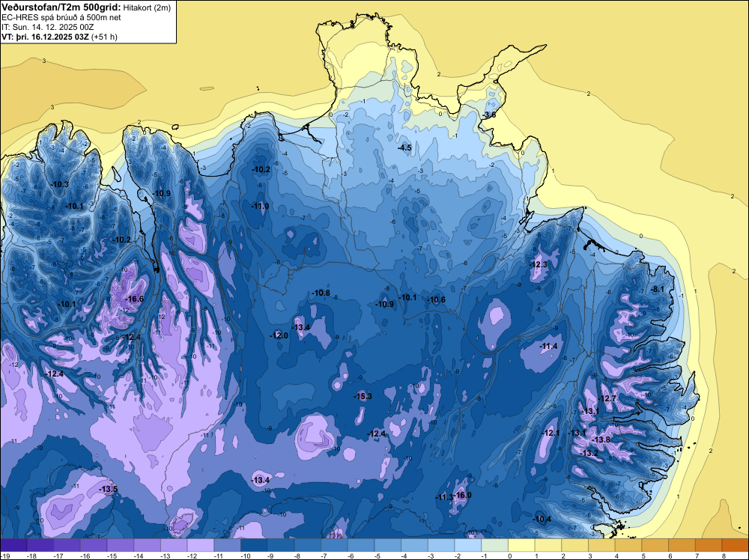Click the legend swatch above the -15 label

click(121, 545)
